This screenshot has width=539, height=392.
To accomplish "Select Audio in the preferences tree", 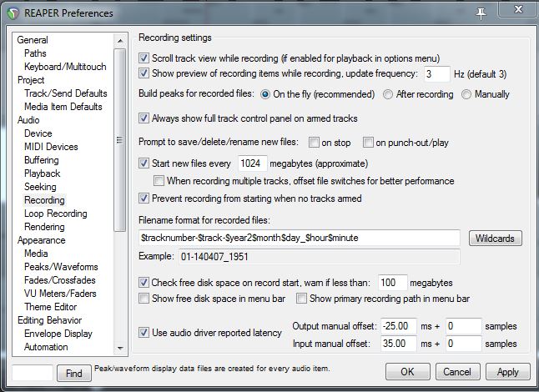I will (28, 120).
